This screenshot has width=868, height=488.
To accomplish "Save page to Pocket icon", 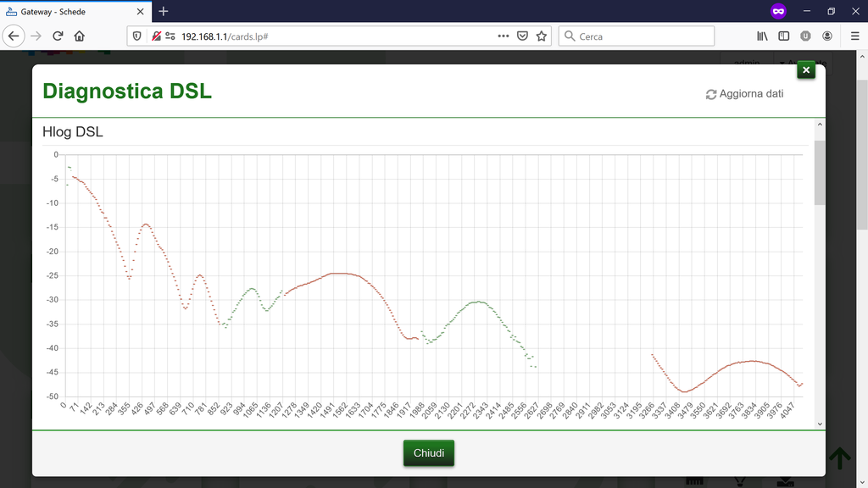I will point(522,36).
